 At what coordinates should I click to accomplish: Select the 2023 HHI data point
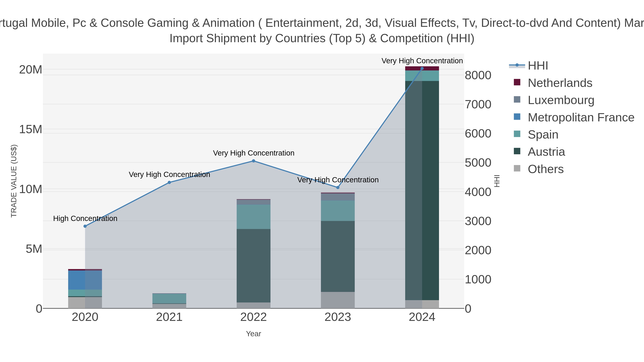click(x=338, y=187)
